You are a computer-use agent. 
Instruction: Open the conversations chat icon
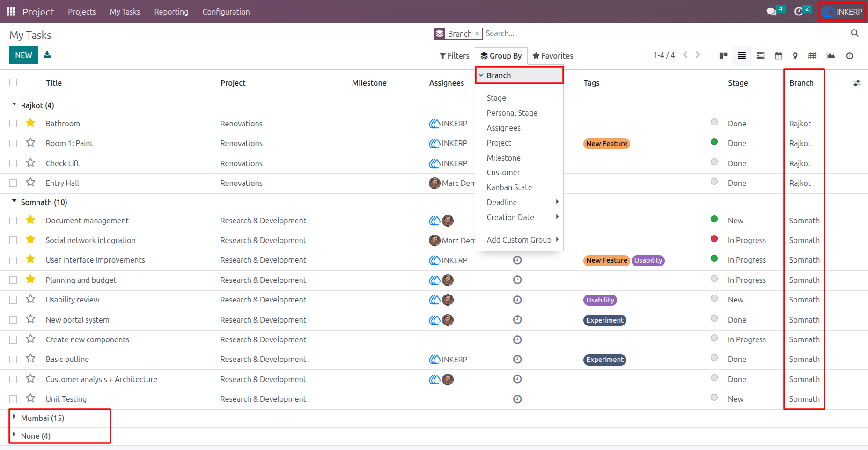point(772,12)
